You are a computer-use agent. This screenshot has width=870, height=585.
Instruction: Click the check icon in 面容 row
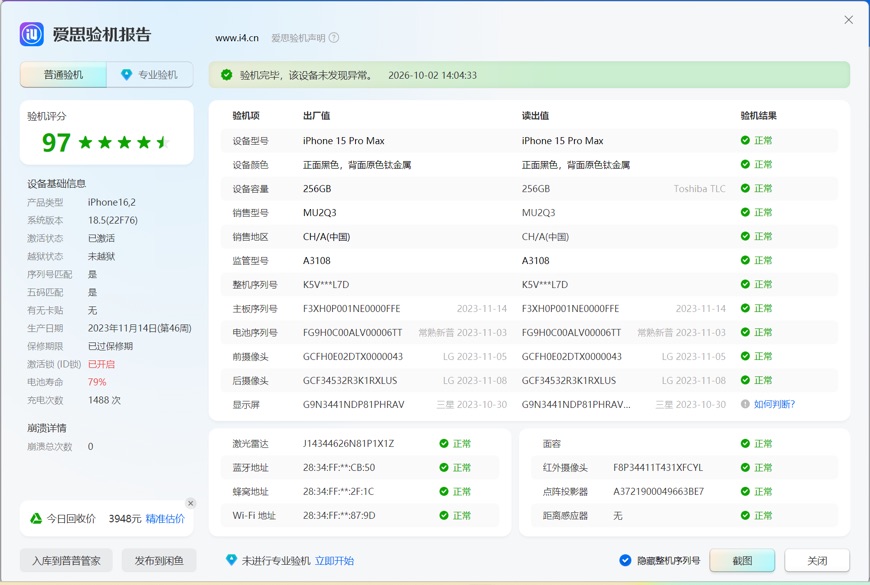pos(745,443)
